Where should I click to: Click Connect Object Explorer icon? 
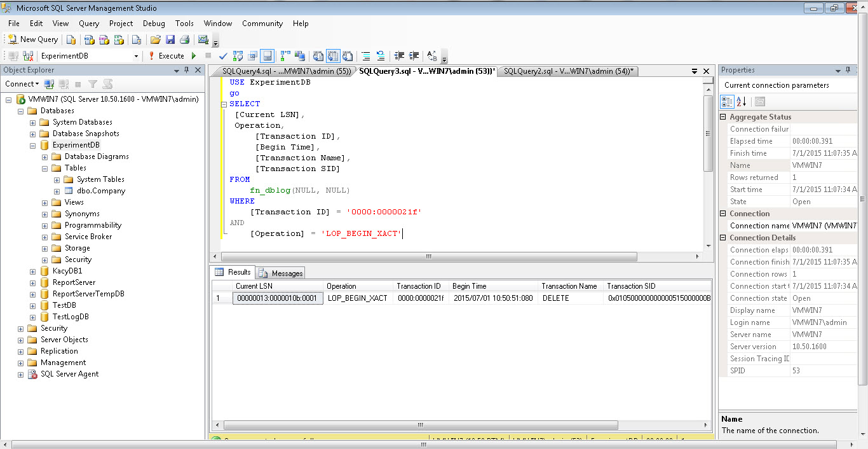coord(49,84)
